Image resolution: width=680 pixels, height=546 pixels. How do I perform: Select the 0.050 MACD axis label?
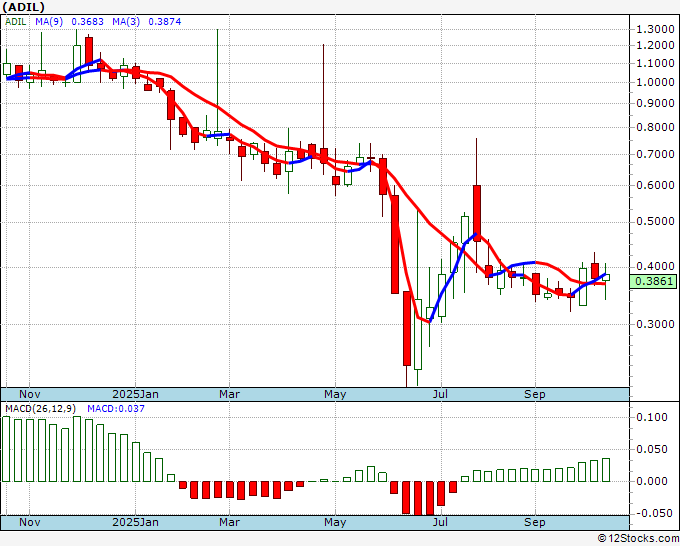click(652, 449)
